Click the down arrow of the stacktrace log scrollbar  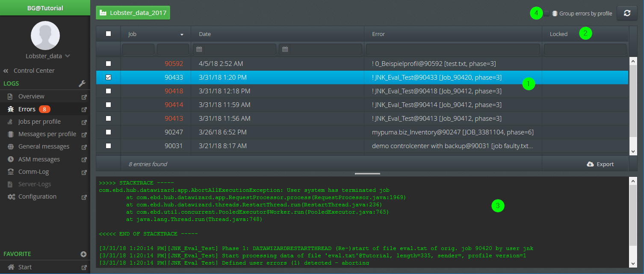[x=633, y=263]
